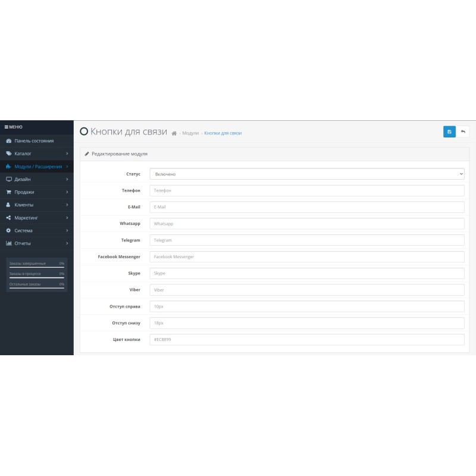Expand the Дизайн sidebar submenu
This screenshot has height=476, width=476.
pos(36,179)
